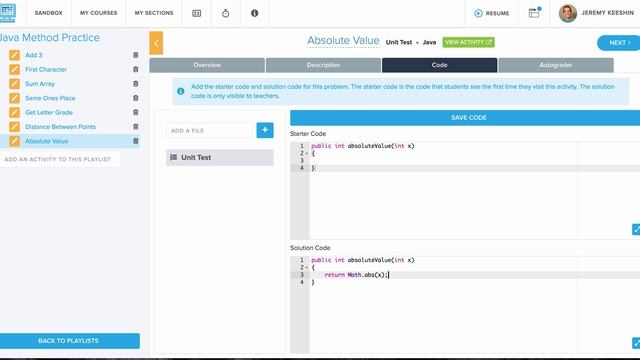Image resolution: width=640 pixels, height=360 pixels.
Task: Delete Absolute Value with trash icon
Action: (136, 141)
